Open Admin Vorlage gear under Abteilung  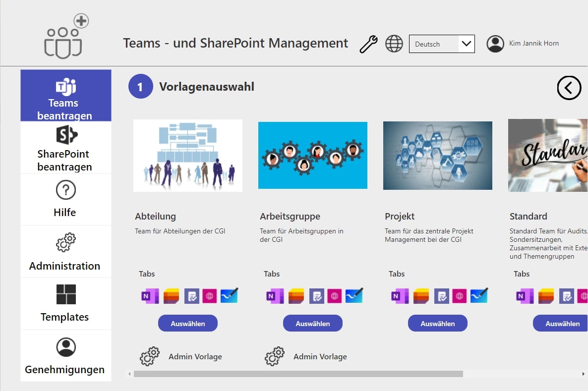point(149,356)
